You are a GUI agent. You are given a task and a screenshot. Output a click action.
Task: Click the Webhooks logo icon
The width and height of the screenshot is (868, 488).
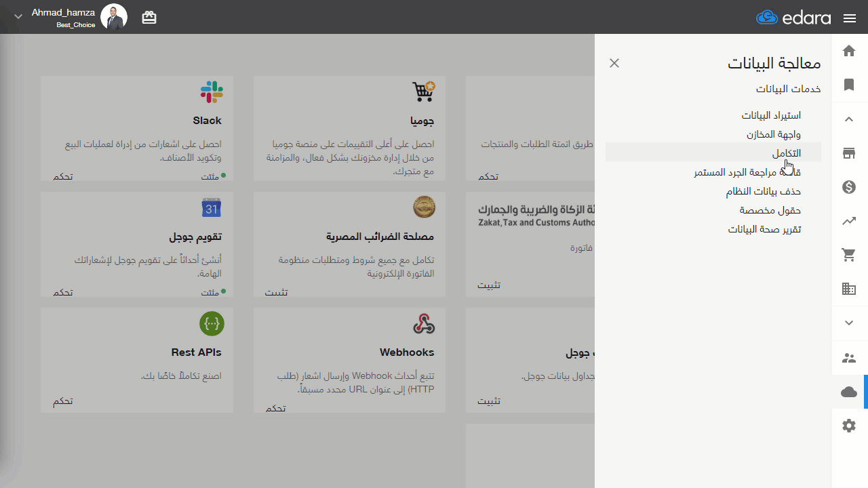point(424,324)
